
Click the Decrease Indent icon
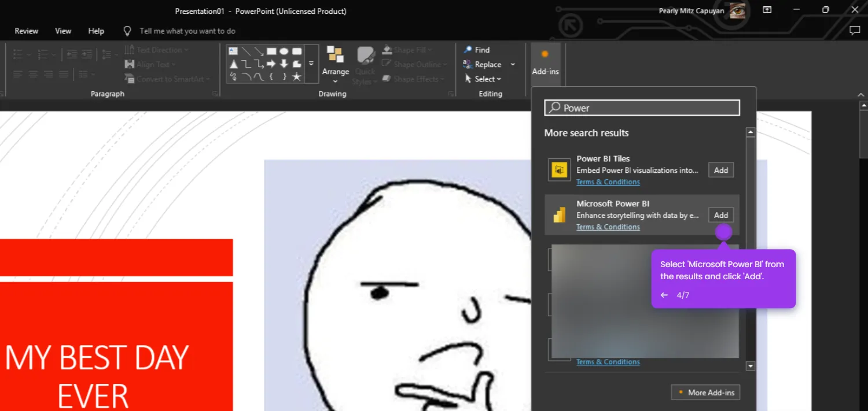[x=72, y=54]
